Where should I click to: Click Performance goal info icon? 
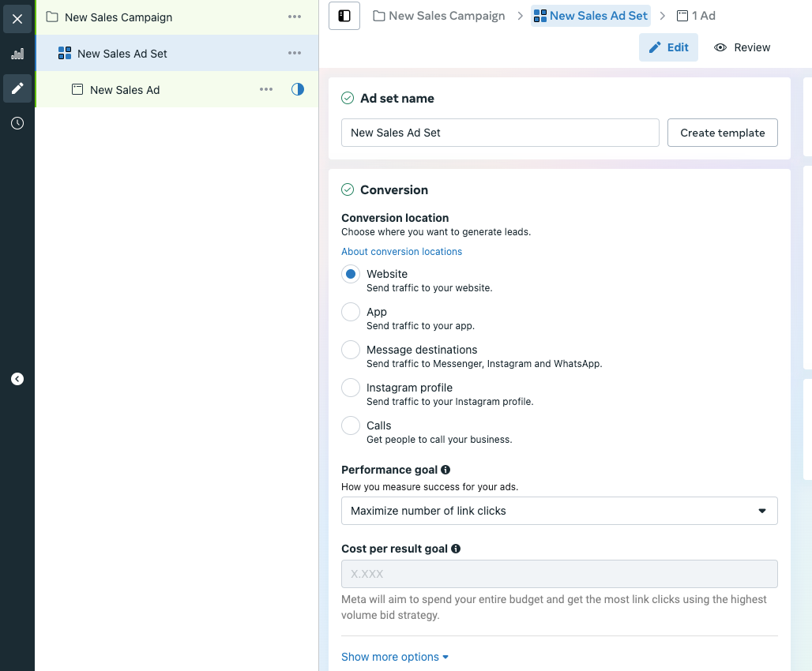[x=445, y=470]
